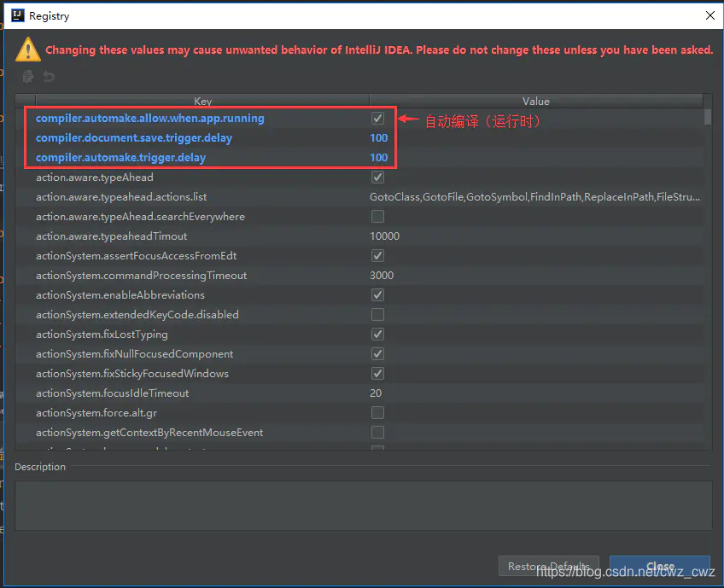This screenshot has width=724, height=588.
Task: Select the actionSystem.force.alt.gr key
Action: click(x=96, y=412)
